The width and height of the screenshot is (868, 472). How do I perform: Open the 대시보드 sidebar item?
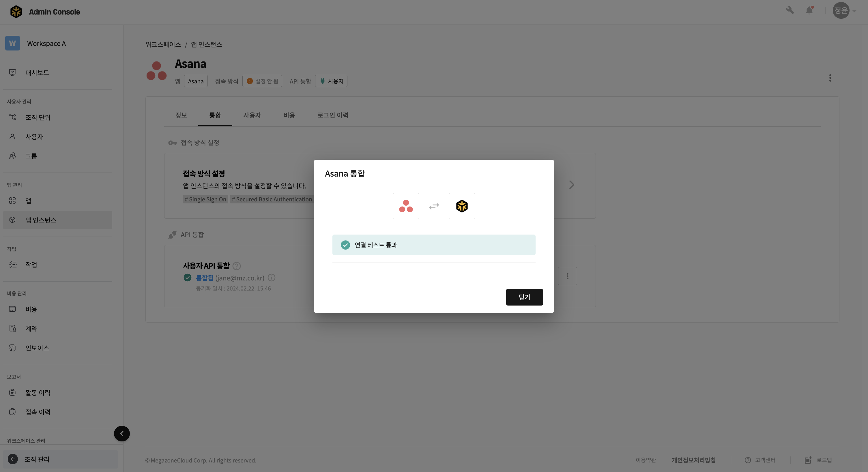click(x=37, y=73)
